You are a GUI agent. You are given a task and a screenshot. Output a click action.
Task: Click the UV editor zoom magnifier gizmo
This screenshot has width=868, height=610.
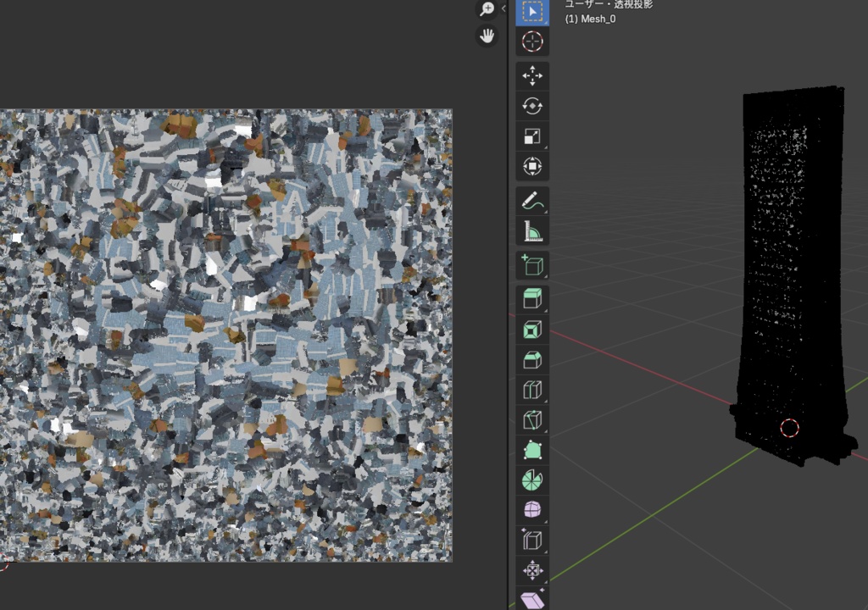[x=487, y=8]
